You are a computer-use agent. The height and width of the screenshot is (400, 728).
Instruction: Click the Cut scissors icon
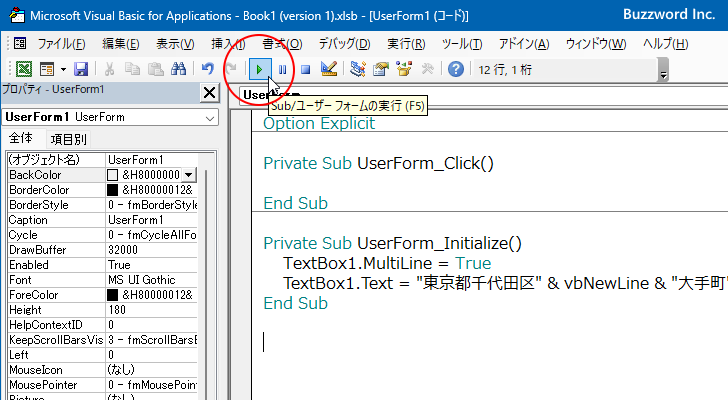click(x=110, y=69)
